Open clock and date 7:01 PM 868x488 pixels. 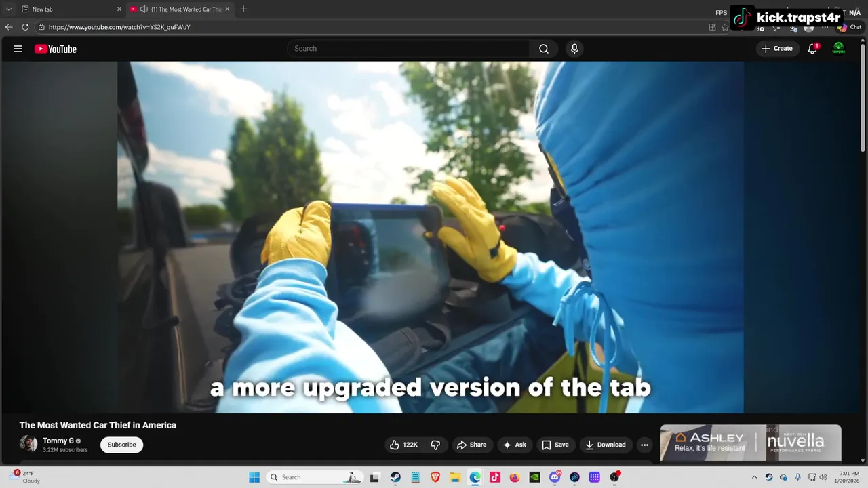[848, 477]
